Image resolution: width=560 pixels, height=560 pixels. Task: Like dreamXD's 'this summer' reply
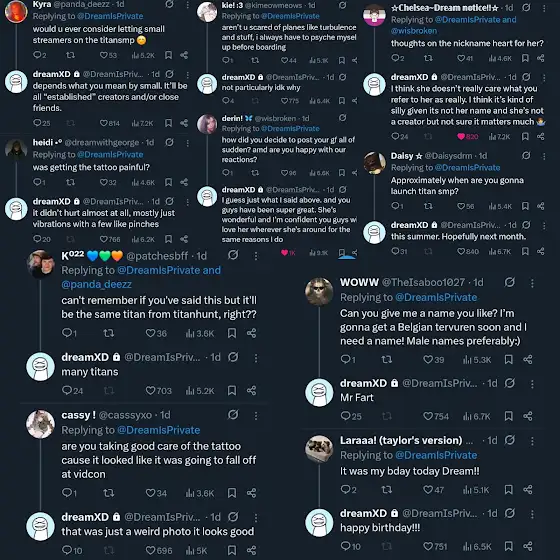click(468, 251)
